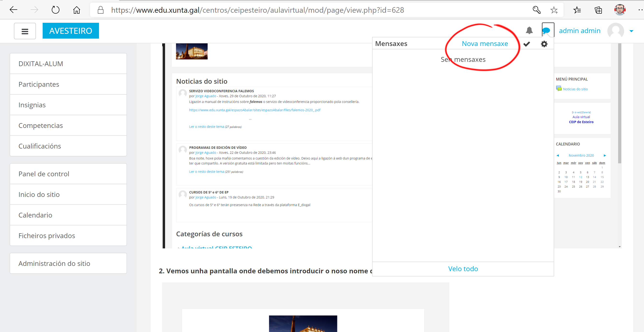Click Nova mensaxe link
644x332 pixels.
point(484,44)
